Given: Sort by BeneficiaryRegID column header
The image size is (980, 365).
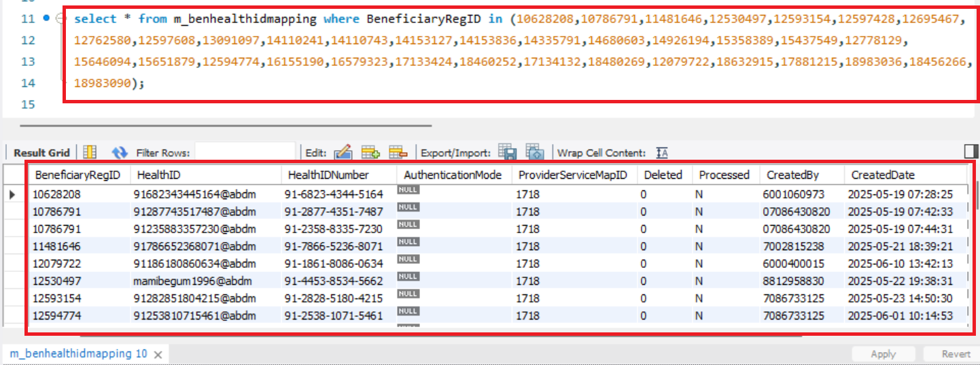Looking at the screenshot, I should click(x=80, y=175).
